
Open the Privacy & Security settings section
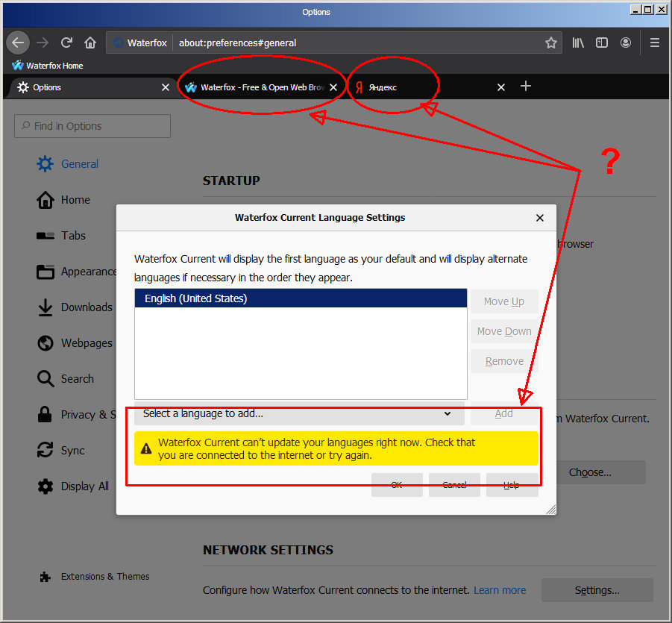click(82, 414)
